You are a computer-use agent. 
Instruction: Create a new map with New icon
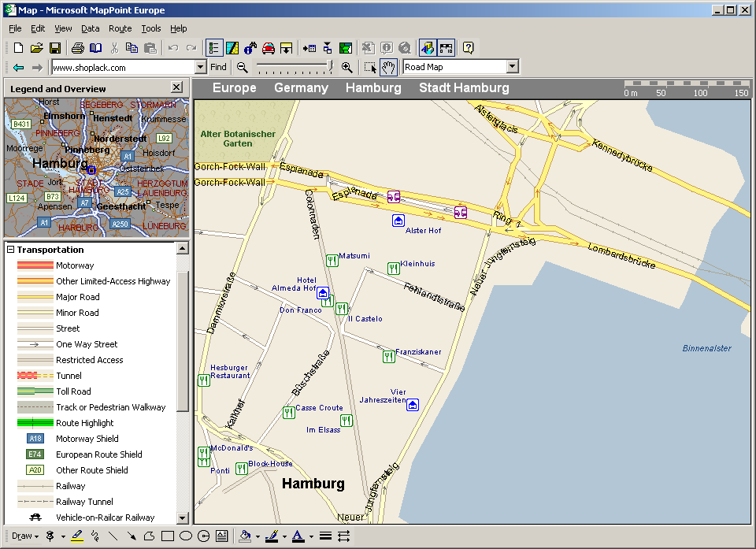pos(18,48)
